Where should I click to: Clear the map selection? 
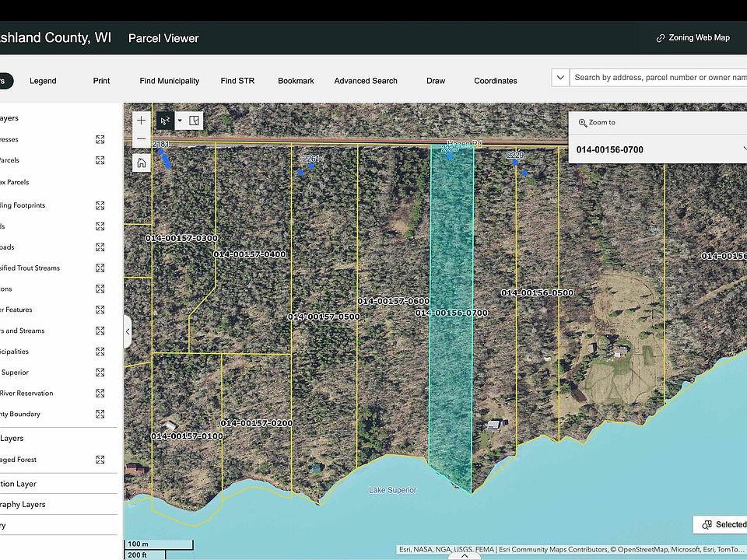point(195,121)
